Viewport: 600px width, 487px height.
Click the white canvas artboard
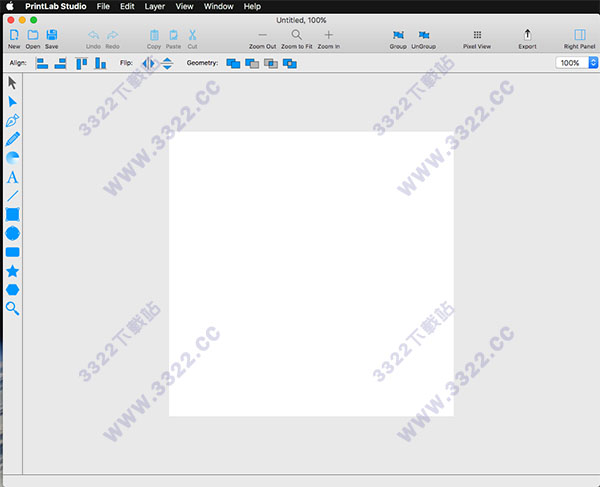tap(311, 274)
